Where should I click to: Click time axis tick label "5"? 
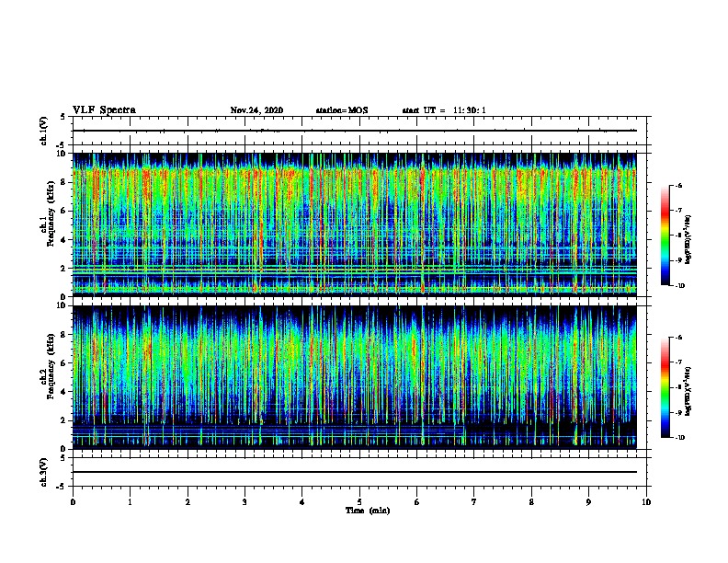[359, 502]
